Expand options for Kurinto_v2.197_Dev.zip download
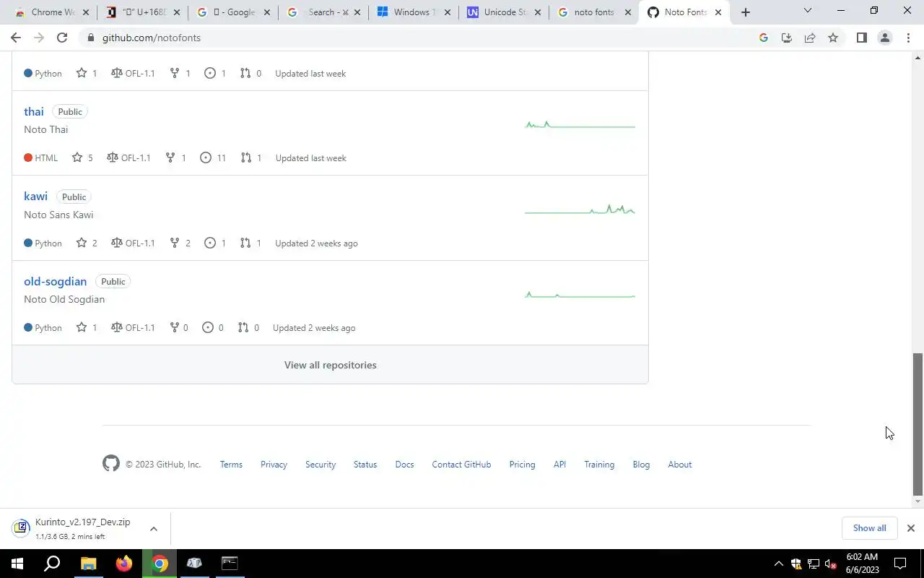The image size is (924, 578). 154,529
